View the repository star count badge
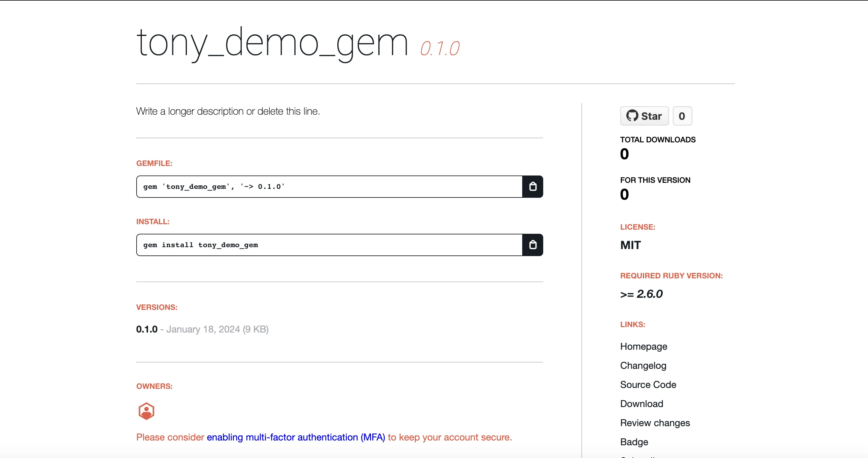Screen dimensions: 868x458 point(682,116)
